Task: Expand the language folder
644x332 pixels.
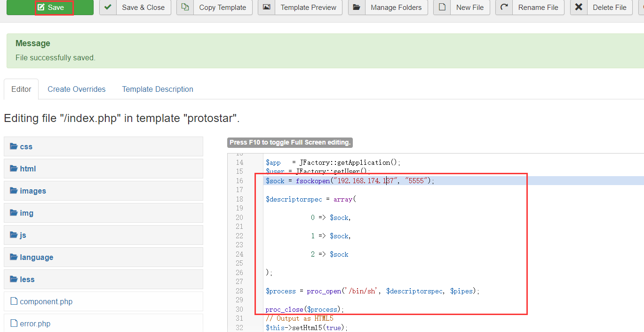Action: coord(103,257)
